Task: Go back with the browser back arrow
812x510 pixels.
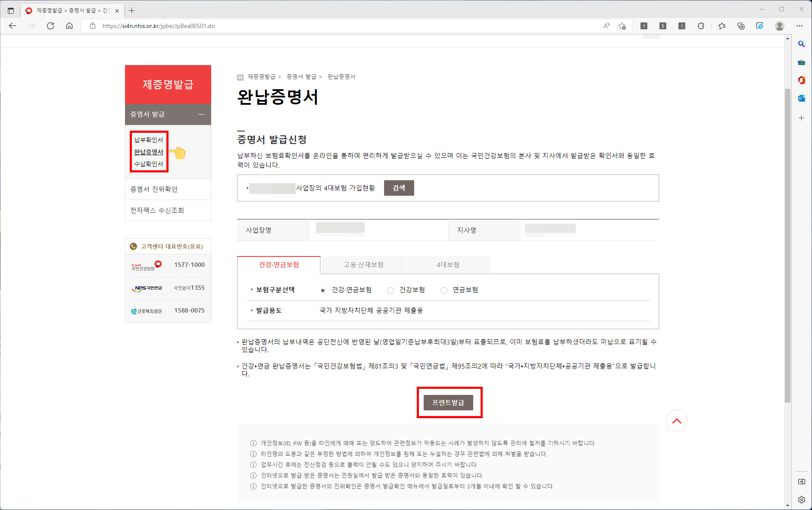Action: pos(12,26)
